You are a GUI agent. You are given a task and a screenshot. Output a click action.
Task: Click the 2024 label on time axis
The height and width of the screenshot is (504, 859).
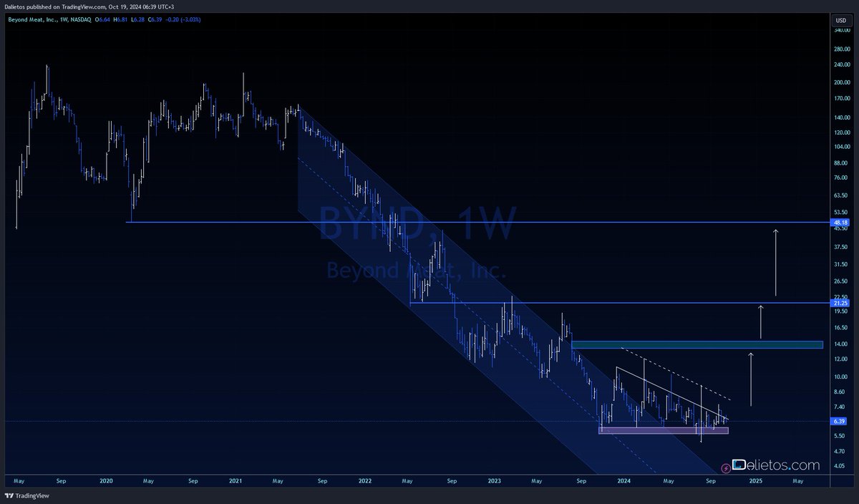click(x=625, y=483)
